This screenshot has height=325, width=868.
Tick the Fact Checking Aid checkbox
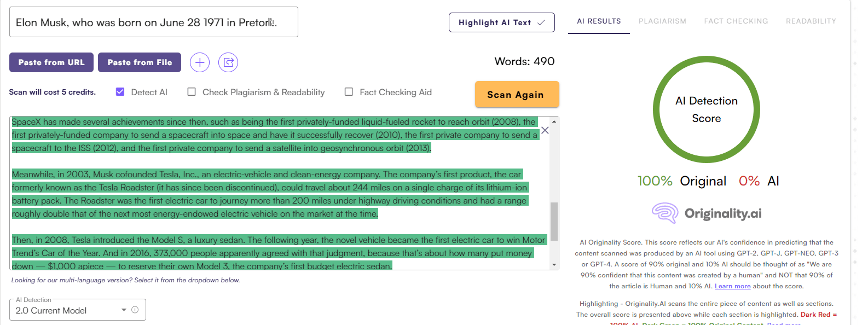tap(349, 92)
